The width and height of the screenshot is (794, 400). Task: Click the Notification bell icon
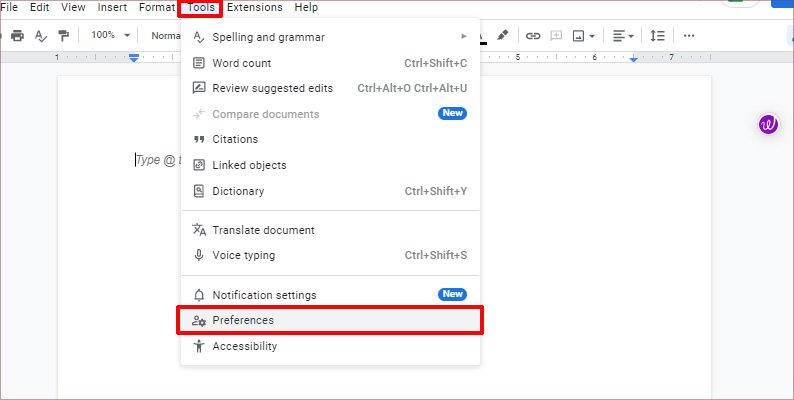tap(199, 295)
